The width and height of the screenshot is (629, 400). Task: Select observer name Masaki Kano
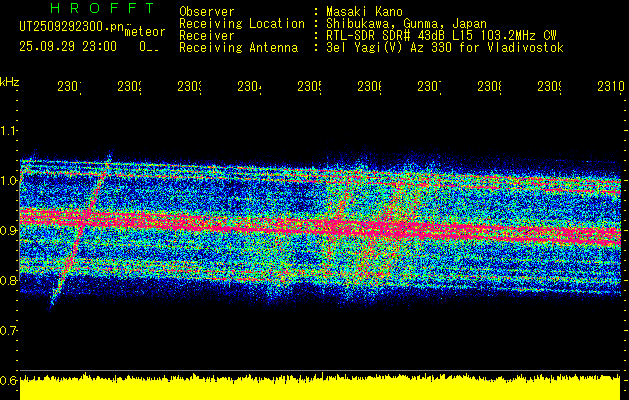click(364, 11)
